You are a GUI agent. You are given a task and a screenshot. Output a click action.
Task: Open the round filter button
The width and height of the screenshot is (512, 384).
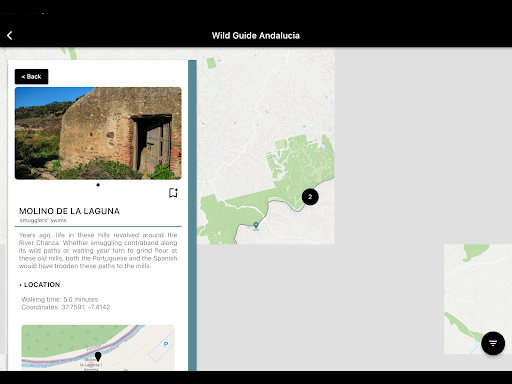[493, 343]
